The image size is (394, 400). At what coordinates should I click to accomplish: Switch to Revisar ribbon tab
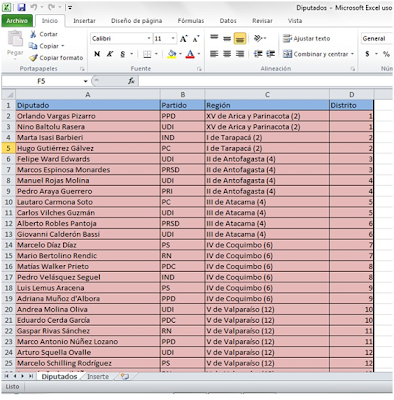pos(262,21)
